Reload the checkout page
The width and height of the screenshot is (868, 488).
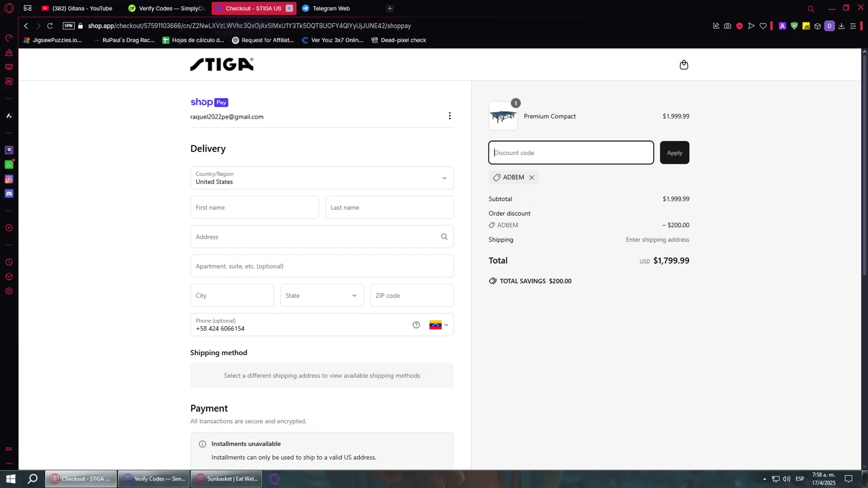pos(50,26)
